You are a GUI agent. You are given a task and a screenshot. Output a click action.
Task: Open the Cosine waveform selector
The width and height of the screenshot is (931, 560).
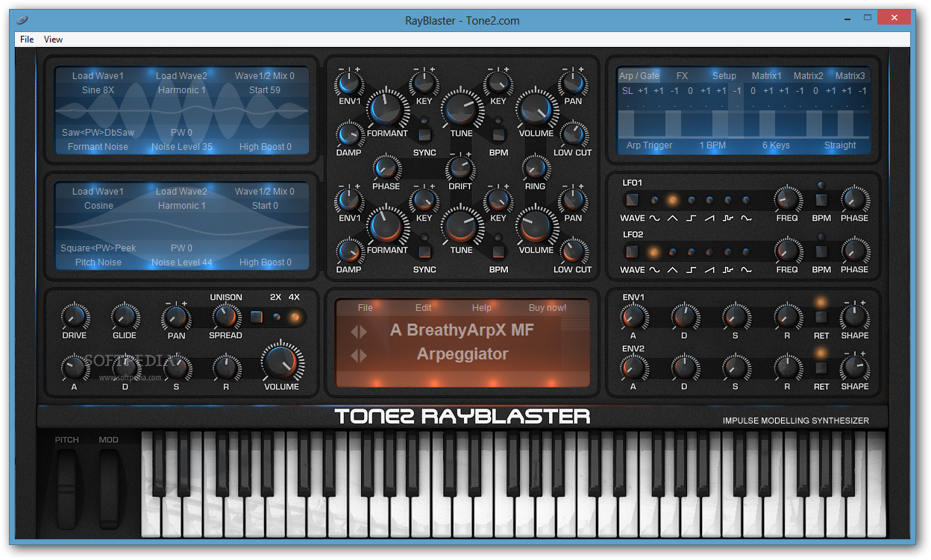point(98,206)
